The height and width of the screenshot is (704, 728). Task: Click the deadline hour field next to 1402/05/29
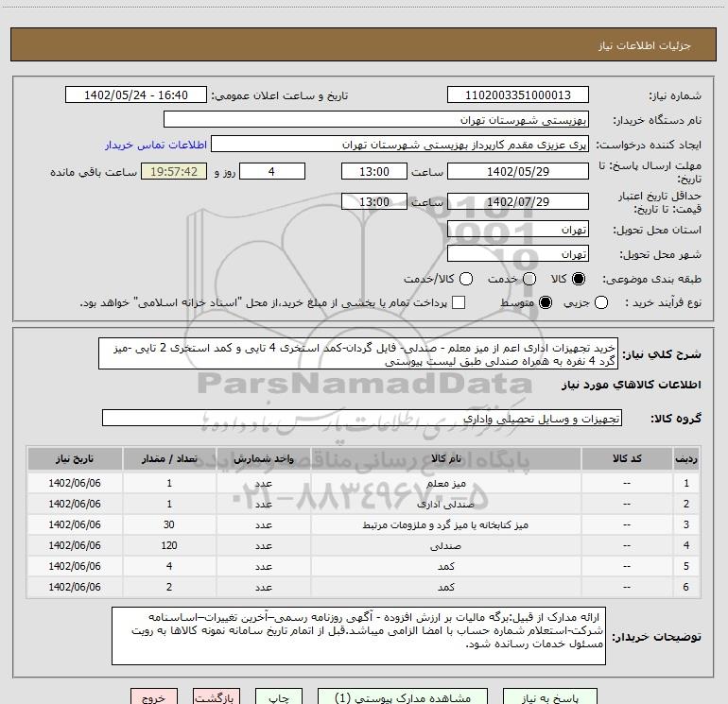click(x=374, y=171)
